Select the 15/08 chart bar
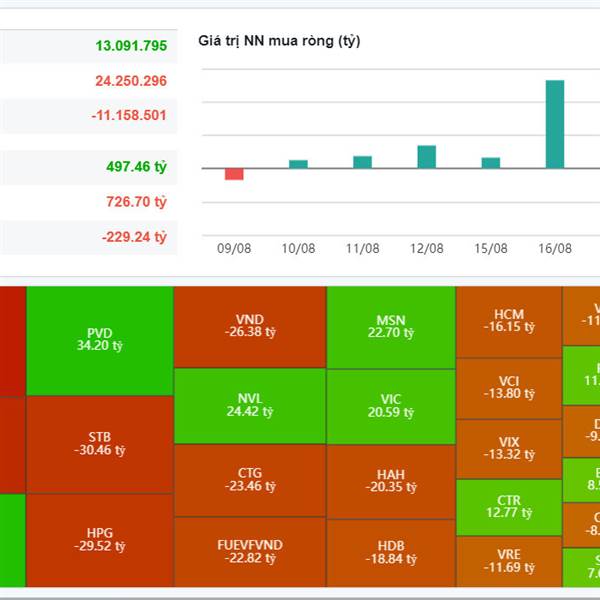This screenshot has height=600, width=600. click(x=491, y=163)
